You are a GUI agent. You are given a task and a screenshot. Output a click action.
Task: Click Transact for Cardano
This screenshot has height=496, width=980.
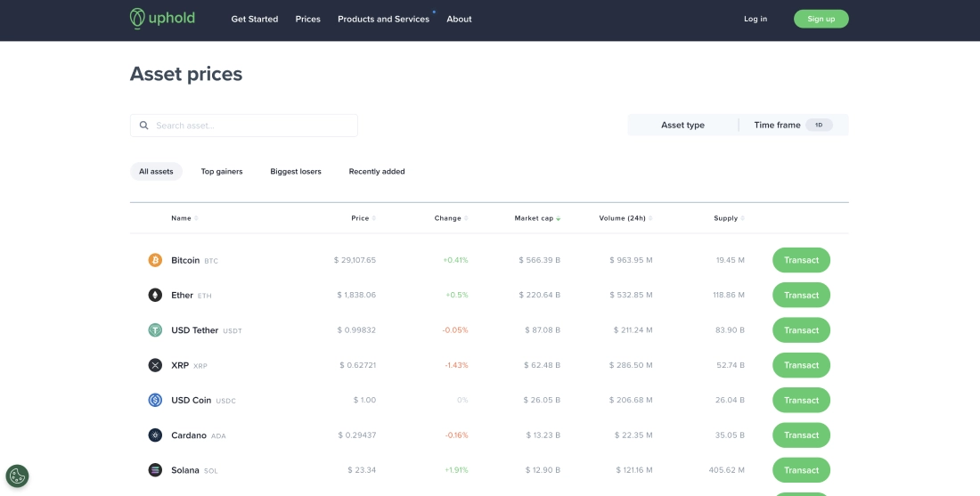(801, 435)
